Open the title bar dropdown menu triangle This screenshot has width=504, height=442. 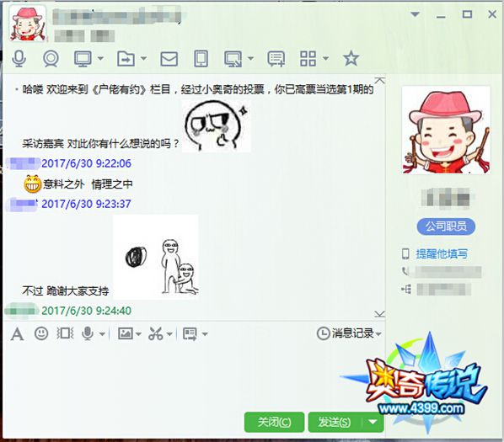(416, 14)
